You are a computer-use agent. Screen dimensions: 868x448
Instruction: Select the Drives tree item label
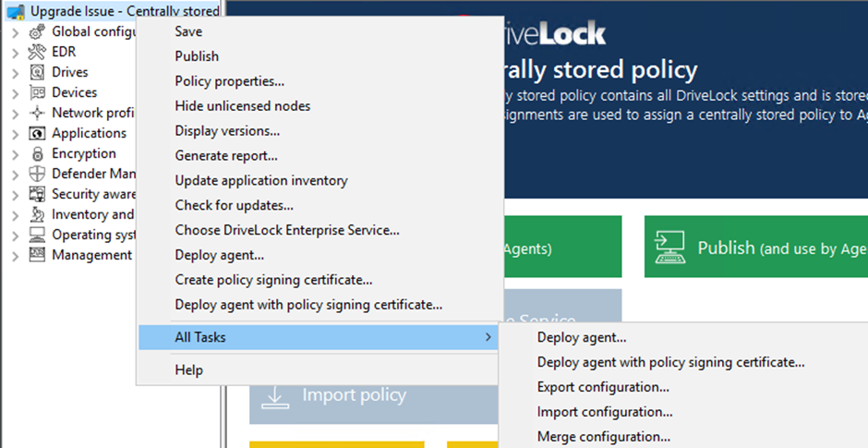(x=70, y=73)
